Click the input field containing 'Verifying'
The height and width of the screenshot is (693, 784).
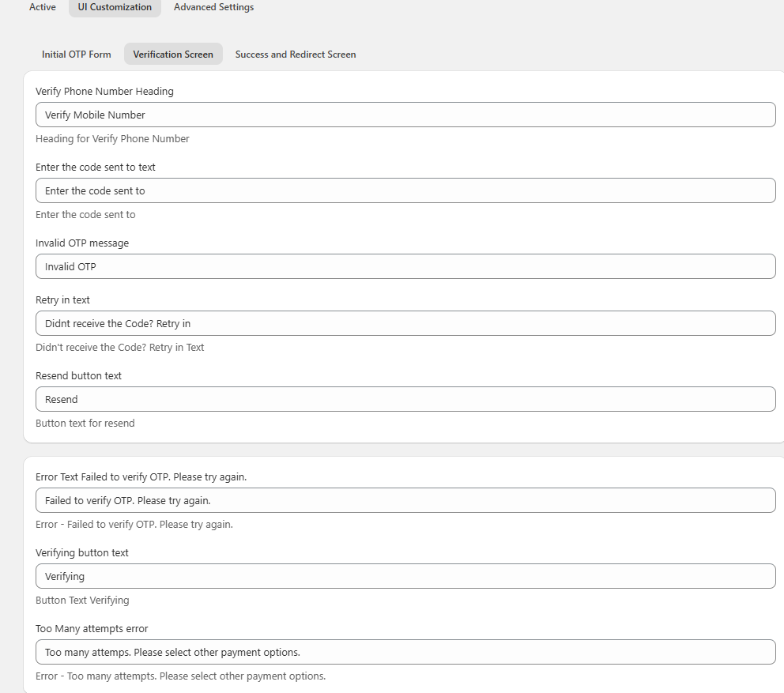[x=405, y=576]
